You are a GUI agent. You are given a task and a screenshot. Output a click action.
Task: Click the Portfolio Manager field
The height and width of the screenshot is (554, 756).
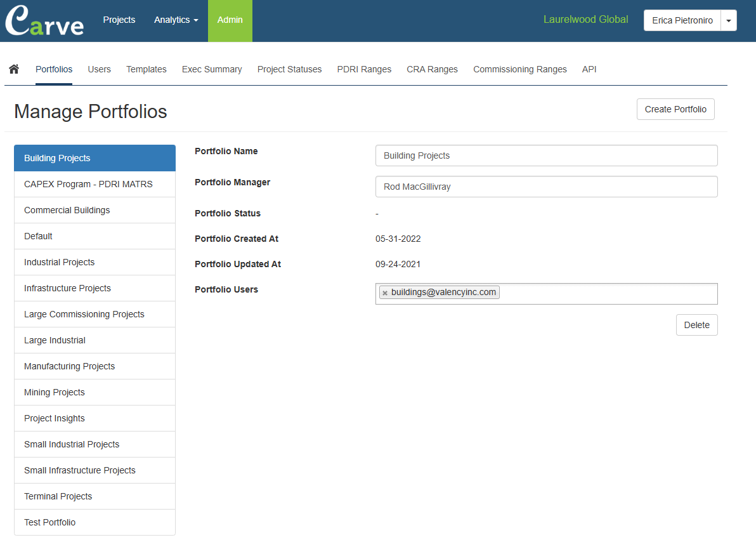[x=546, y=187]
